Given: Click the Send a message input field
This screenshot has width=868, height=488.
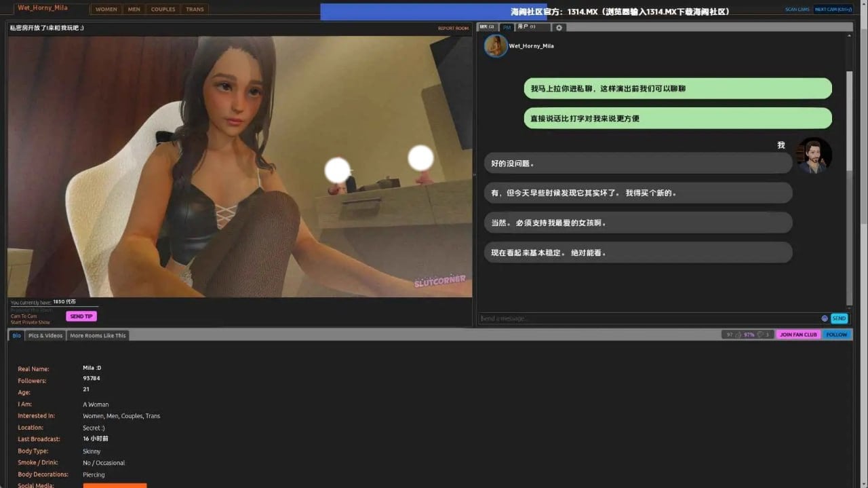Looking at the screenshot, I should pyautogui.click(x=649, y=318).
